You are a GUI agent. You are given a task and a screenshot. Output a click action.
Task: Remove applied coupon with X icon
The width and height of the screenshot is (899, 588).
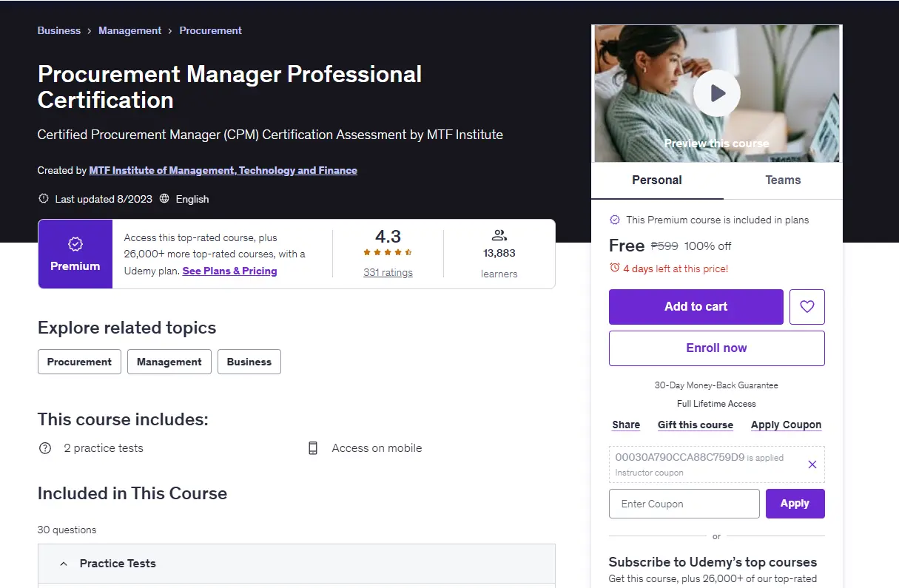812,464
